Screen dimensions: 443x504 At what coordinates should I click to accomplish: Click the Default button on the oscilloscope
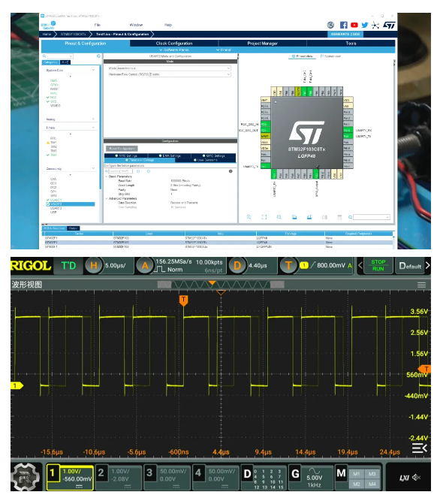click(x=410, y=265)
